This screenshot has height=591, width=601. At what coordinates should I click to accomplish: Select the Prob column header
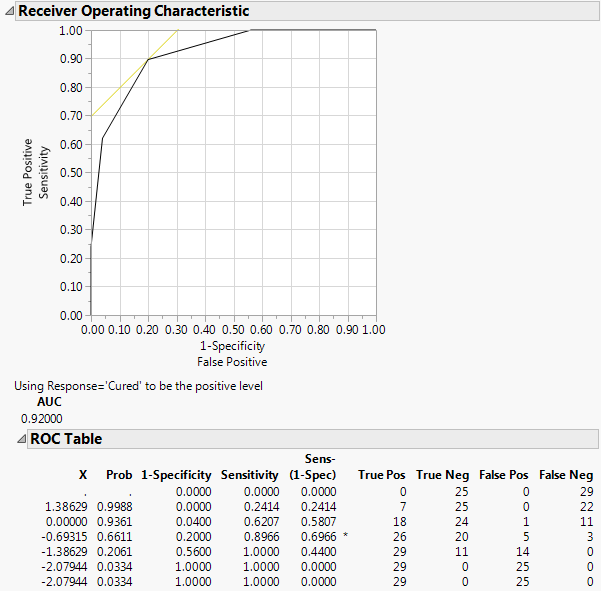point(119,475)
